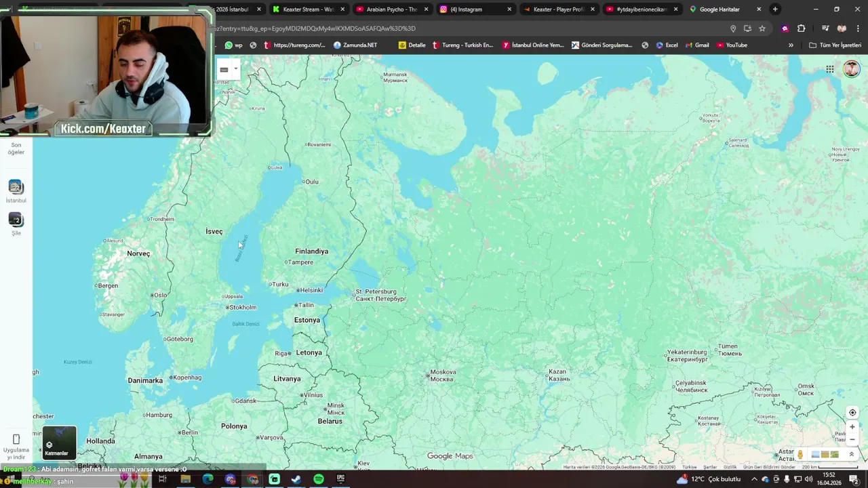Click the Son öğeler sidebar label
This screenshot has height=488, width=868.
coord(16,148)
